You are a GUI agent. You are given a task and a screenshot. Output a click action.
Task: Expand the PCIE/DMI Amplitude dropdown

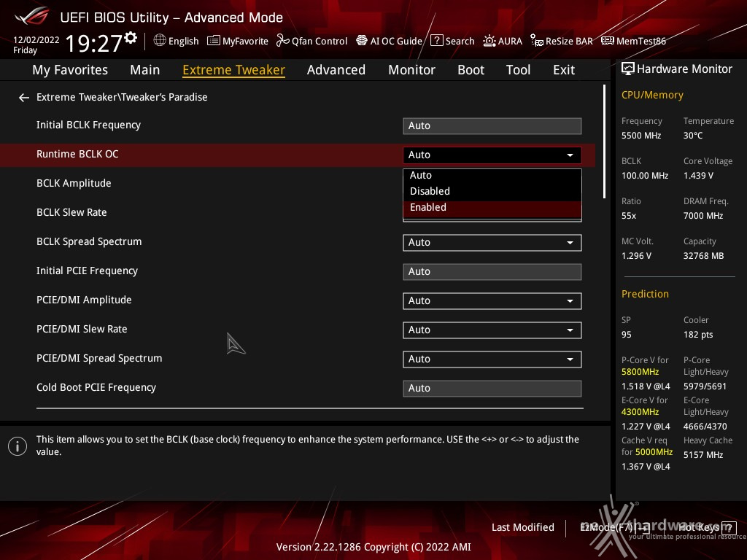click(492, 301)
